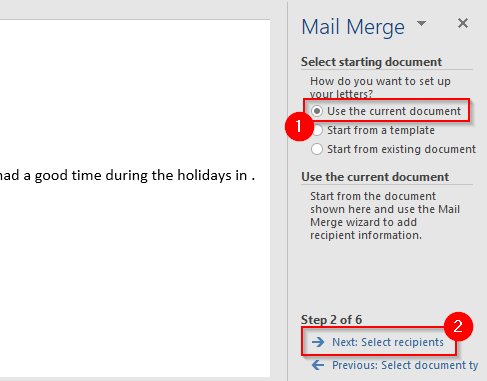Click the 'Step 2 of 6' label
487x381 pixels.
pos(331,320)
